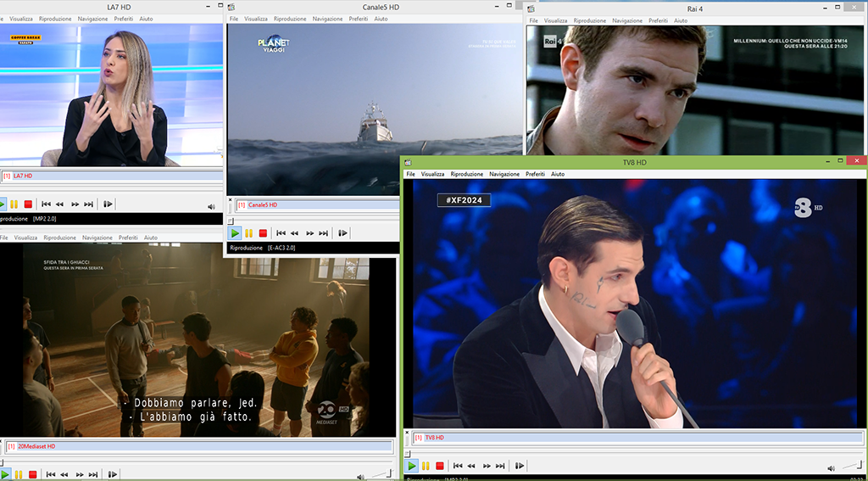Step one frame in 20Mediaset HD player
The height and width of the screenshot is (481, 868).
[113, 474]
